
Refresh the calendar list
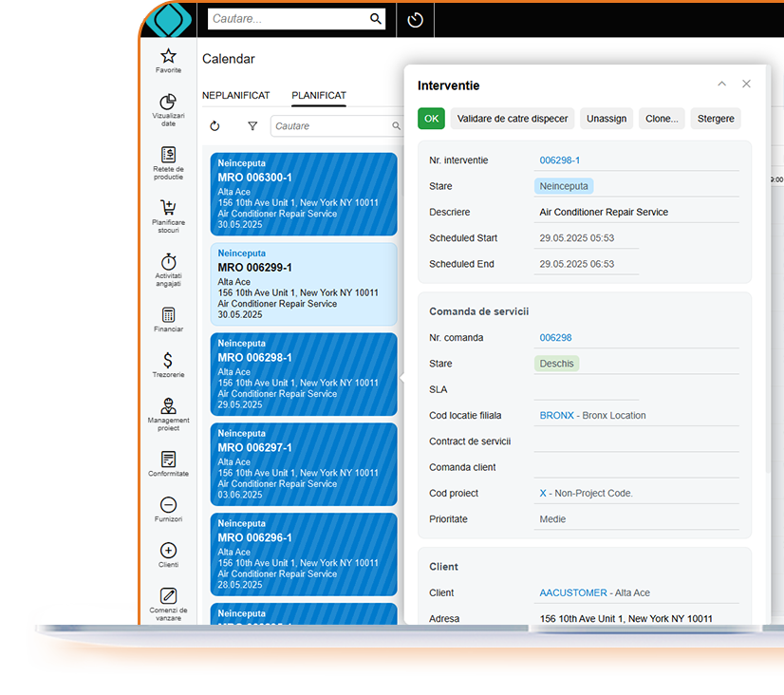(x=215, y=126)
